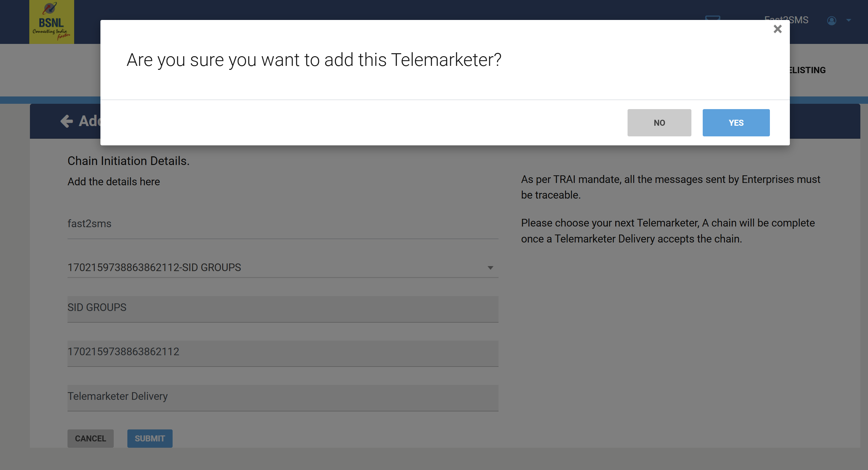Screen dimensions: 868x470
Task: Open the partially hidden LISTING menu tab
Action: [x=807, y=70]
